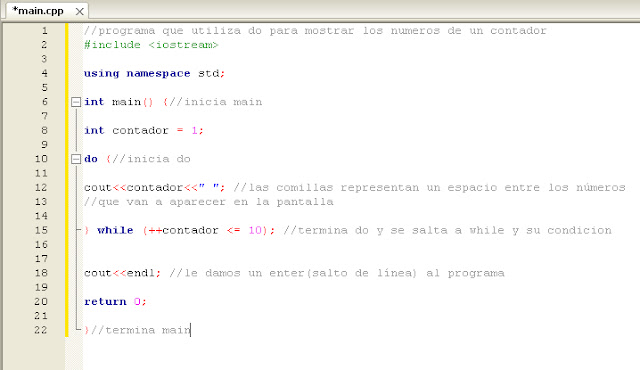This screenshot has height=370, width=640.
Task: Click line number 12 in gutter
Action: click(x=41, y=187)
